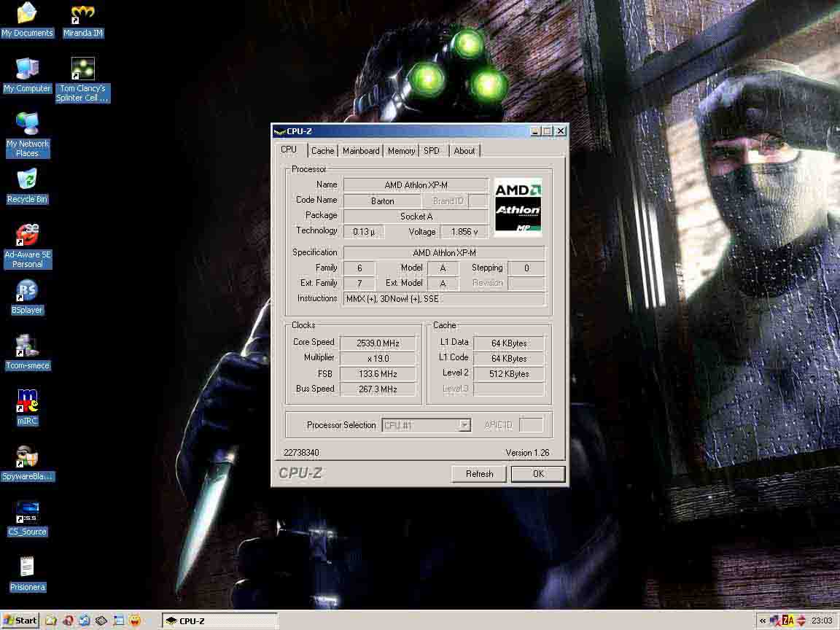Select the CS_Source desktop shortcut
The image size is (840, 630).
pos(27,513)
